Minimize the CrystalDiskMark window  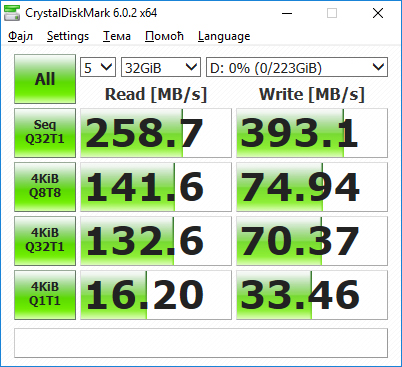(x=287, y=13)
